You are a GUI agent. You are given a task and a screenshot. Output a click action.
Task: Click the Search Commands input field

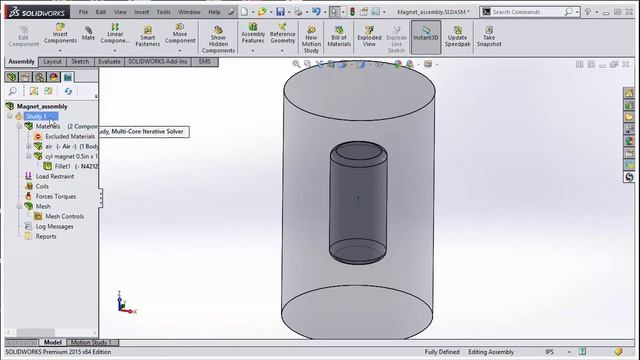tap(527, 12)
